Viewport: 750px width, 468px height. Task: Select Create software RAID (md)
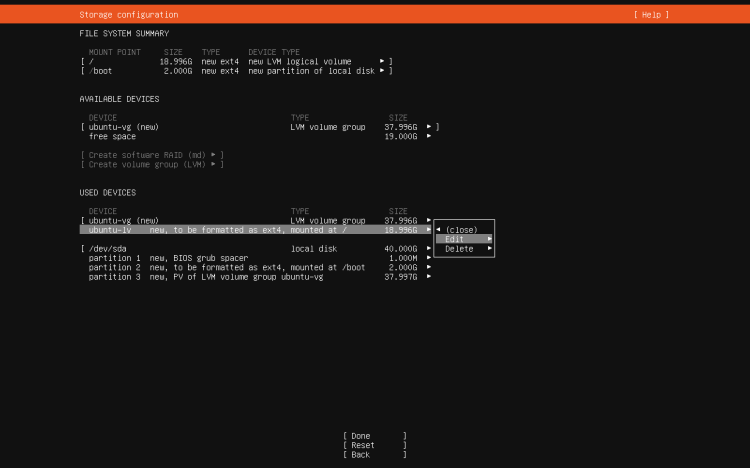coord(152,155)
